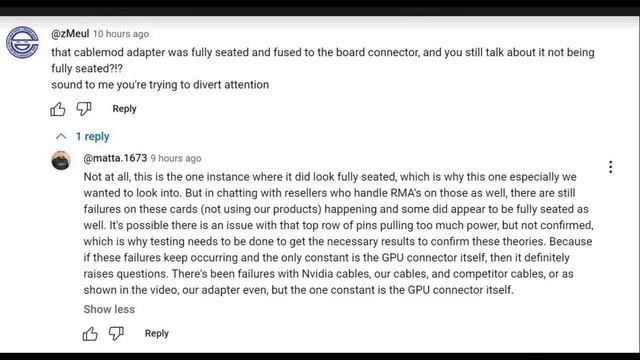
Task: Open the '10 hours ago' timestamp link
Action: 121,34
